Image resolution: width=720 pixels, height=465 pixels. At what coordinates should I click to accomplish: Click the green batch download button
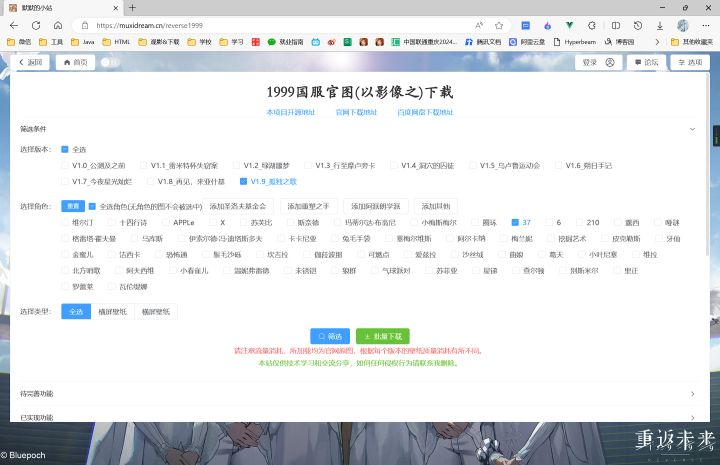tap(382, 336)
